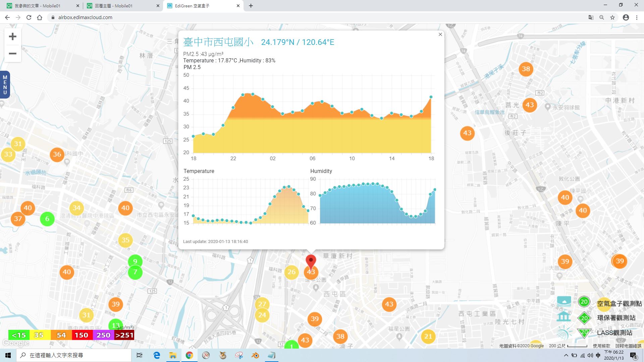644x362 pixels.
Task: Zoom out the map with minus button
Action: tap(12, 54)
